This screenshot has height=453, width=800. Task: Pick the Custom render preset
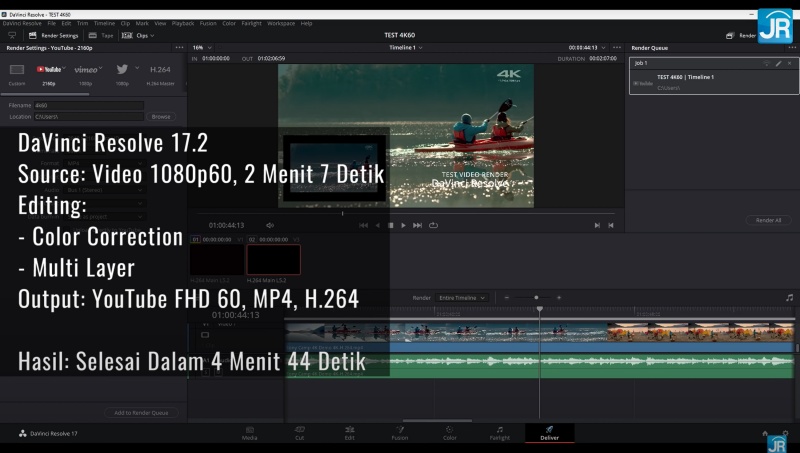point(16,71)
